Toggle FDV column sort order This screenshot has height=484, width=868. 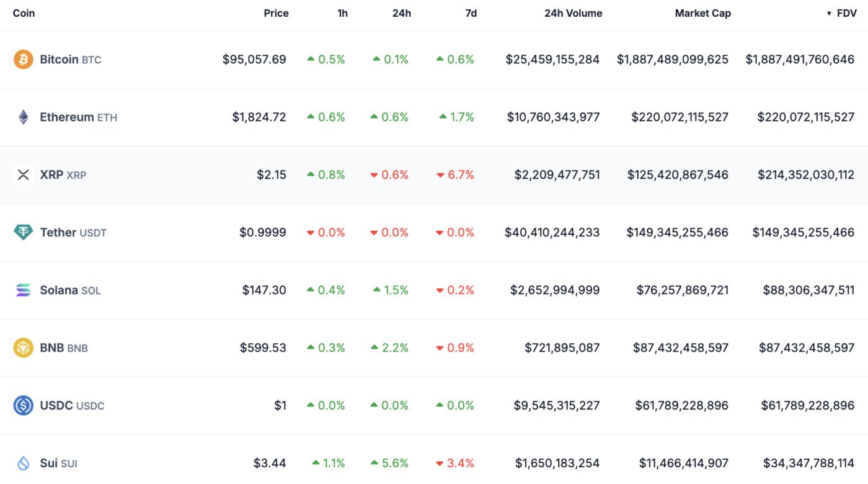click(x=842, y=13)
